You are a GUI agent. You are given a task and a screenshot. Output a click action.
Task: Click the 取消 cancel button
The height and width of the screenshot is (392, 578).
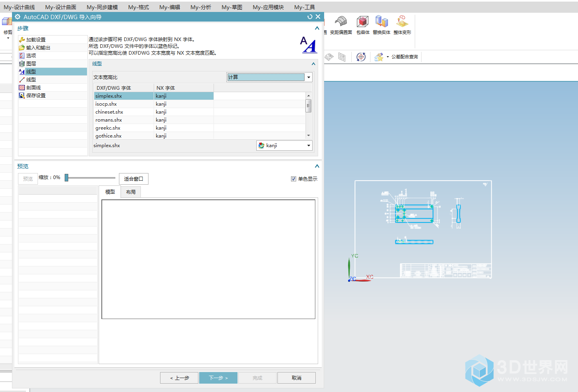click(297, 378)
